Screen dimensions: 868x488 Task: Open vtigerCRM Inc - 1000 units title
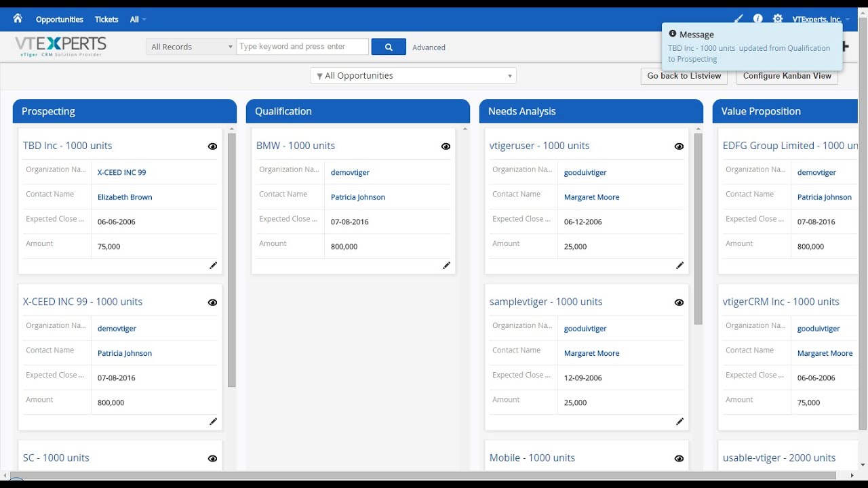pyautogui.click(x=781, y=302)
